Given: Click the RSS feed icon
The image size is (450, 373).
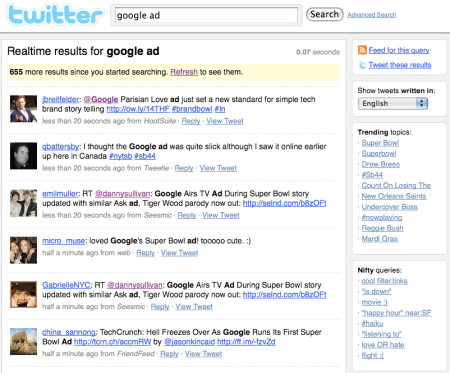Looking at the screenshot, I should point(362,50).
